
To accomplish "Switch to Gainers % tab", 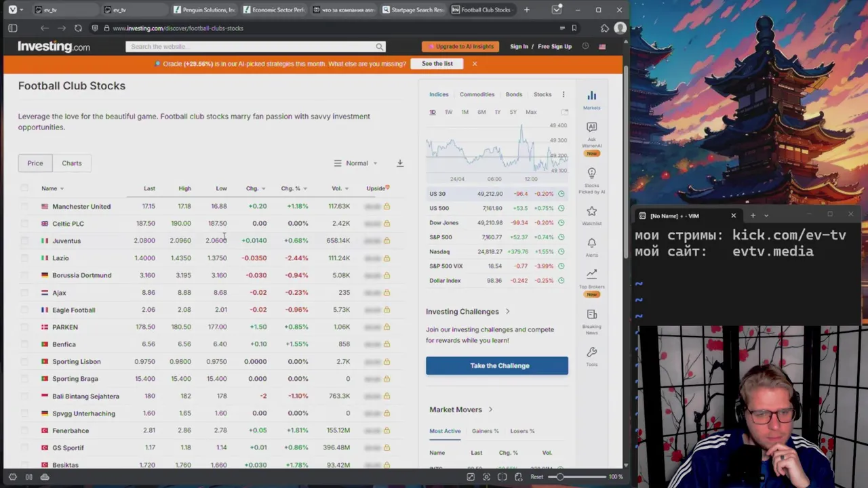I will (485, 431).
